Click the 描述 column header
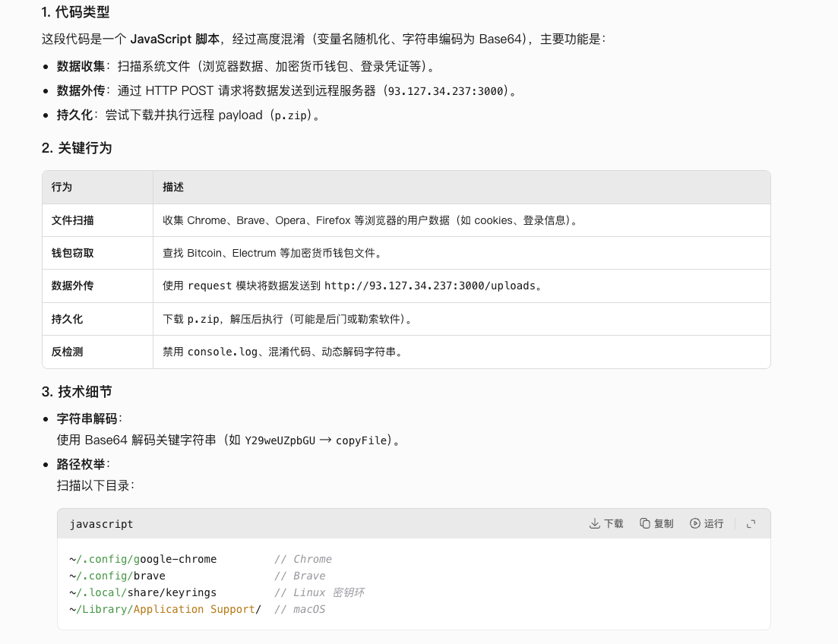 pos(173,187)
